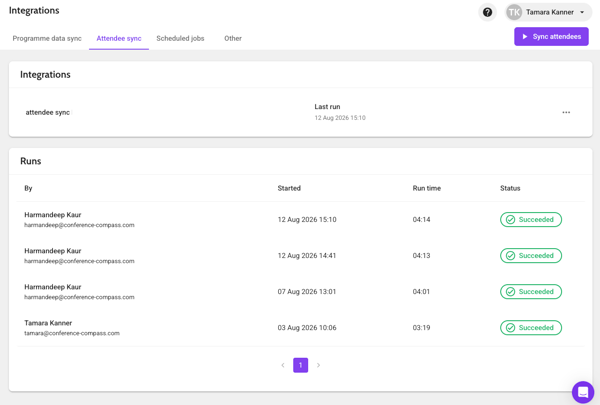Click run time 04:13
This screenshot has width=600, height=405.
(421, 255)
